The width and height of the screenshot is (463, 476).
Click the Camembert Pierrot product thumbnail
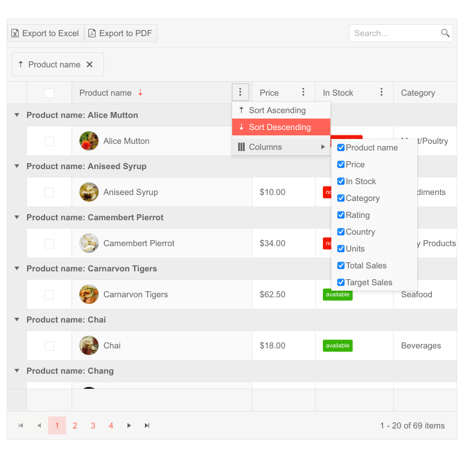pyautogui.click(x=89, y=243)
